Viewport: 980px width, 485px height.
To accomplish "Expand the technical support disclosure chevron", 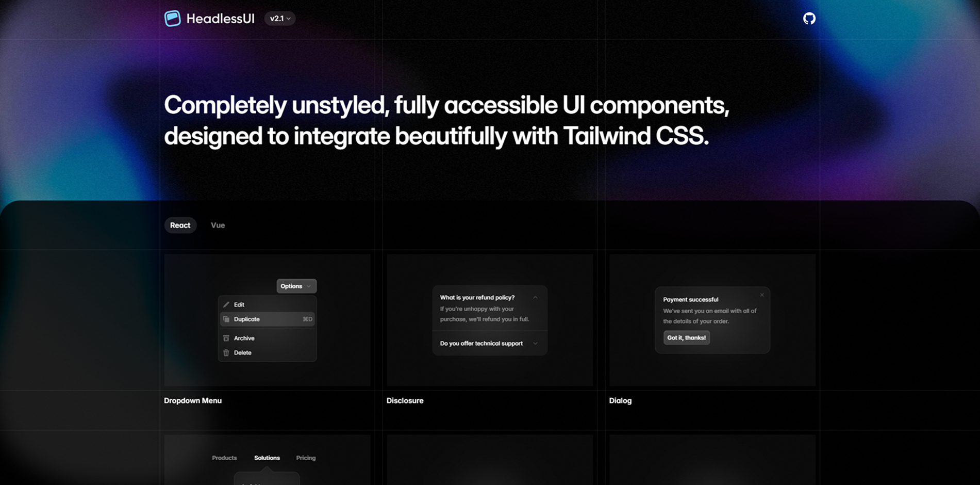I will coord(535,343).
